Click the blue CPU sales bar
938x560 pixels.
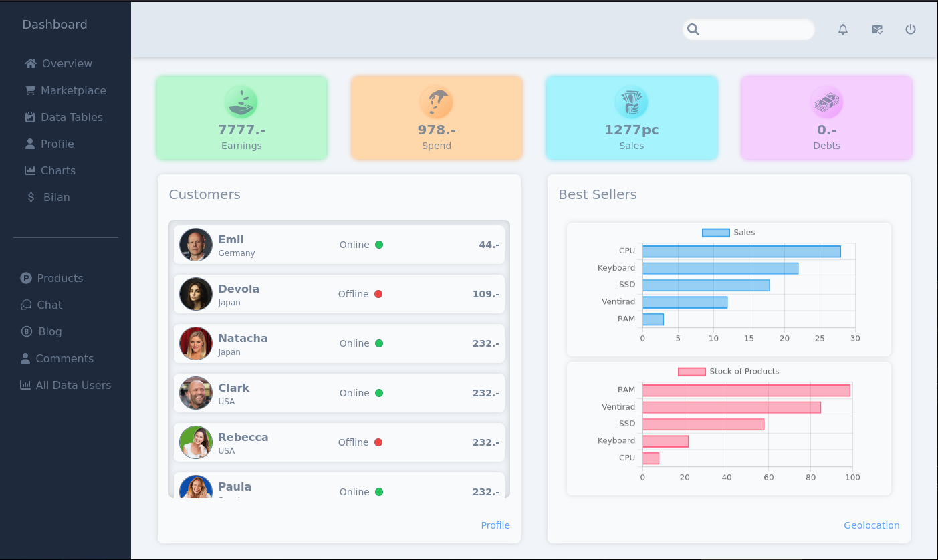741,251
